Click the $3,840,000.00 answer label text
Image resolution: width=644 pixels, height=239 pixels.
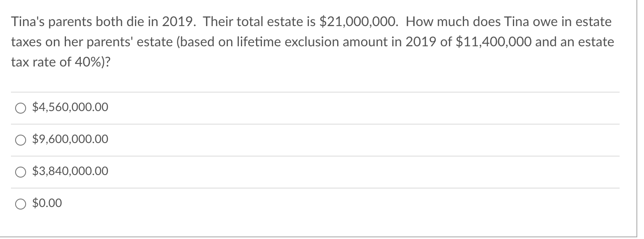(70, 171)
